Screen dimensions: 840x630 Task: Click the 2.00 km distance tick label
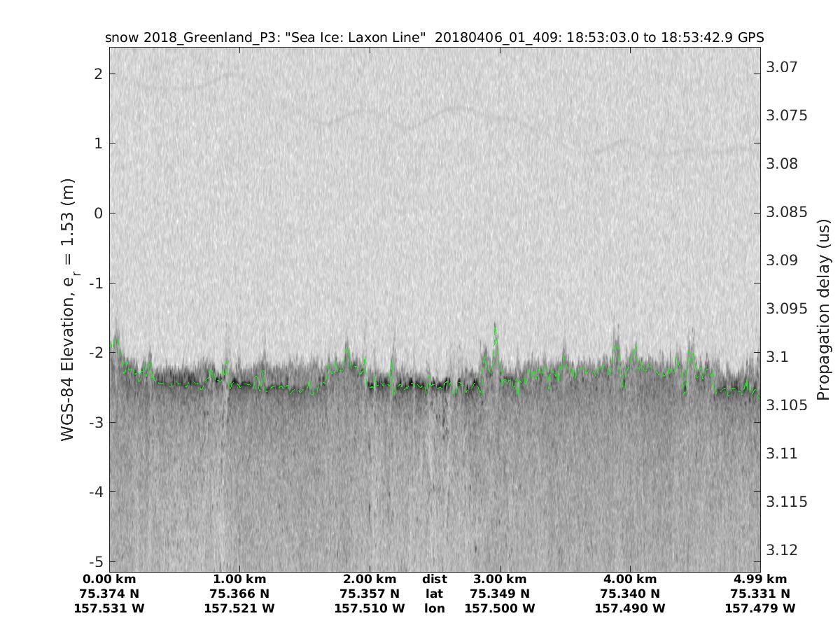tap(370, 579)
